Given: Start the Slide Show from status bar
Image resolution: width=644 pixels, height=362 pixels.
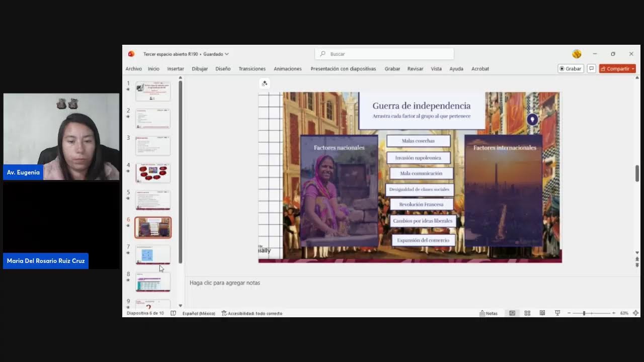Looking at the screenshot, I should click(x=557, y=313).
